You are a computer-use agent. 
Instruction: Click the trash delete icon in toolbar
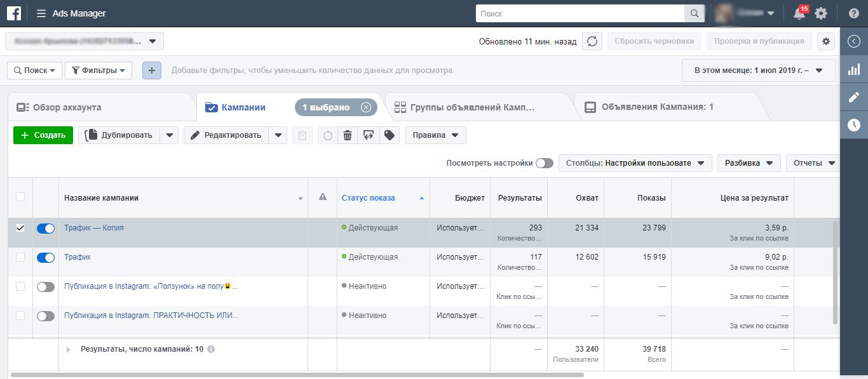(x=347, y=135)
